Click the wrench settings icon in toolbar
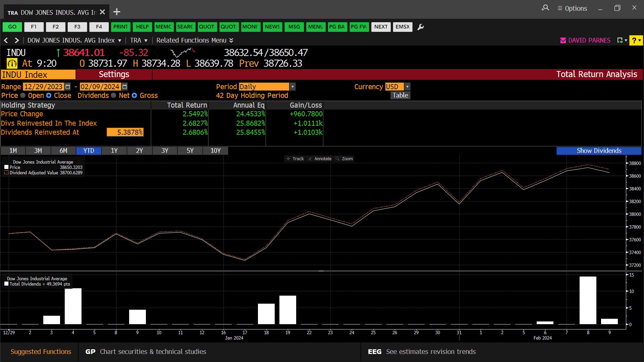Image resolution: width=644 pixels, height=362 pixels. tap(421, 27)
